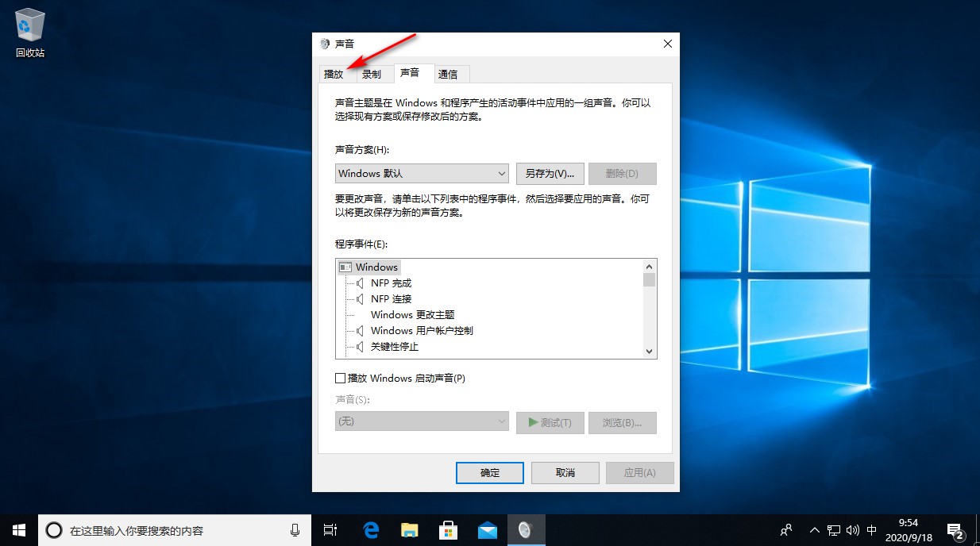Open File Explorer from the taskbar
The width and height of the screenshot is (980, 546).
[x=410, y=530]
